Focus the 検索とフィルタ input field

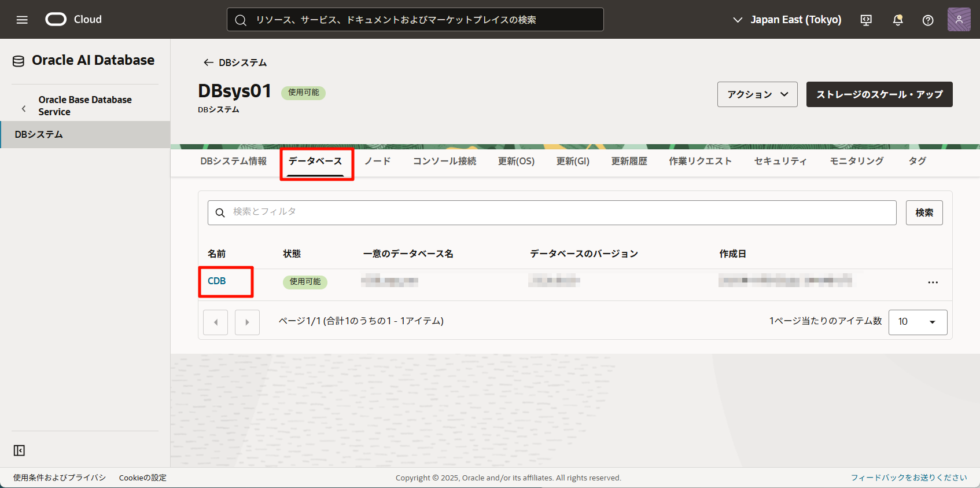[552, 212]
